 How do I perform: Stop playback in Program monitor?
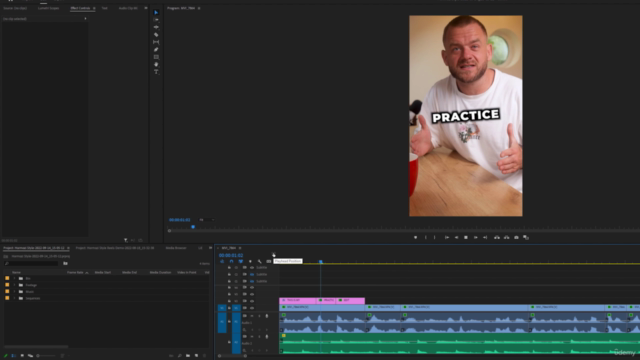[466, 237]
